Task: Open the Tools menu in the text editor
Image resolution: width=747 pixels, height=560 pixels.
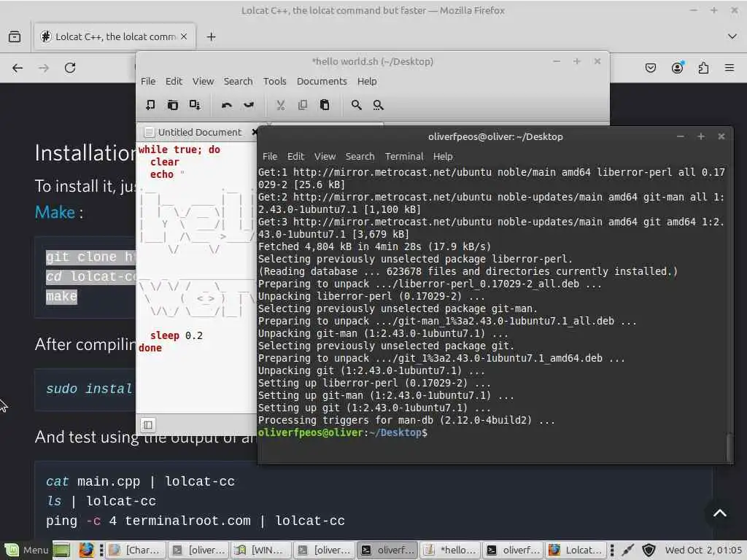Action: pyautogui.click(x=275, y=82)
